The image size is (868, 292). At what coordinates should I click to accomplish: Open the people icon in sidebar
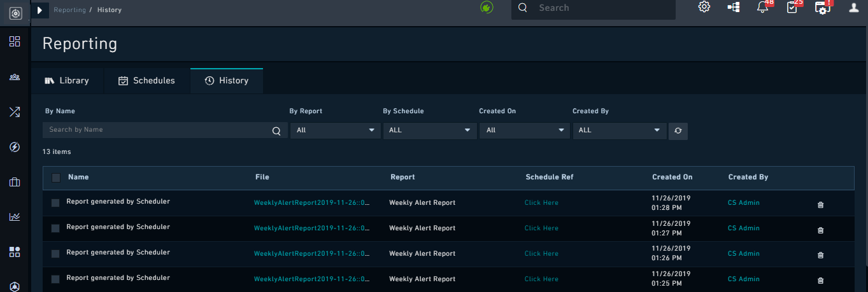[15, 77]
